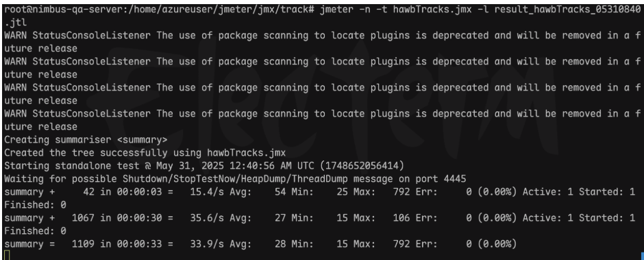Click the 'Starting standalone test' timestamp line

tap(204, 166)
